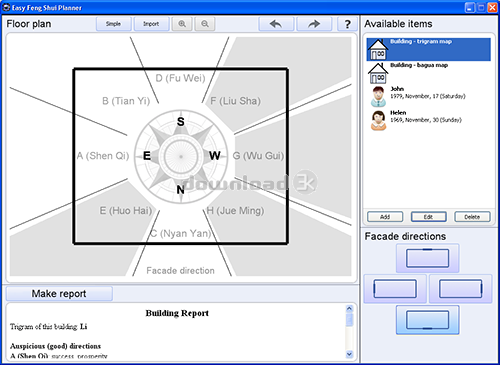This screenshot has width=500, height=365.
Task: Click the zoom in magnifier icon
Action: [182, 24]
